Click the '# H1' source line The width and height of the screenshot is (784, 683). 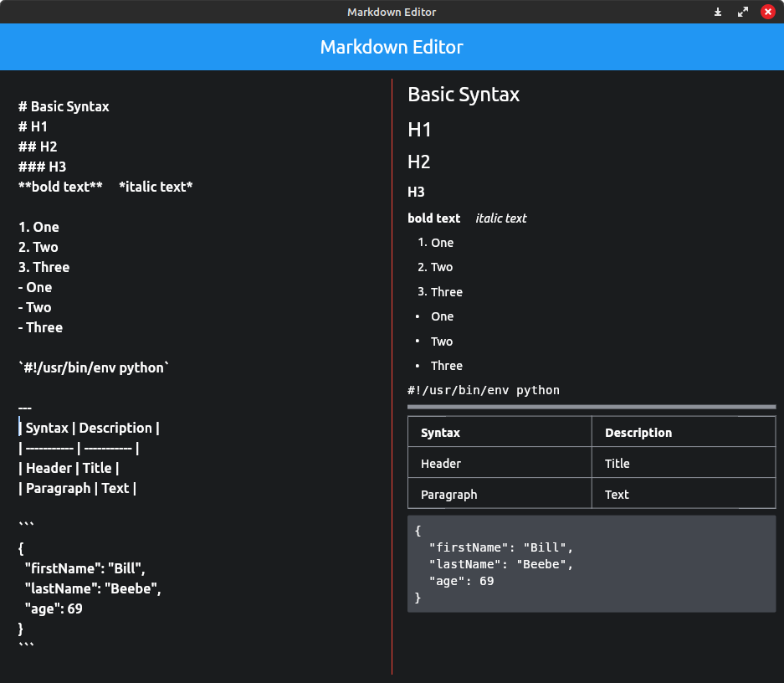pyautogui.click(x=33, y=126)
